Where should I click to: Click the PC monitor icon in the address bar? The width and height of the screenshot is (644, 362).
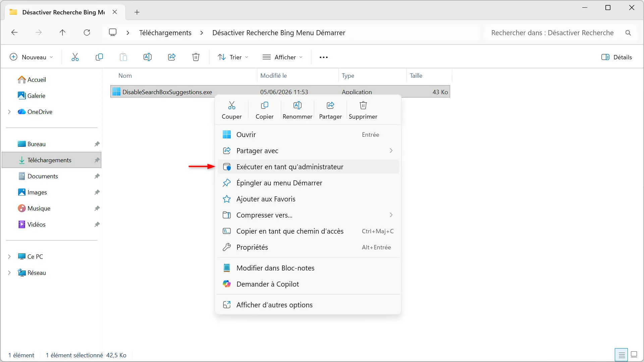(113, 33)
